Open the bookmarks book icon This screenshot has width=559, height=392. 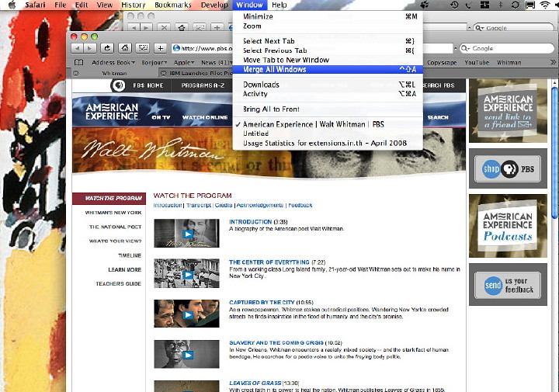(78, 62)
